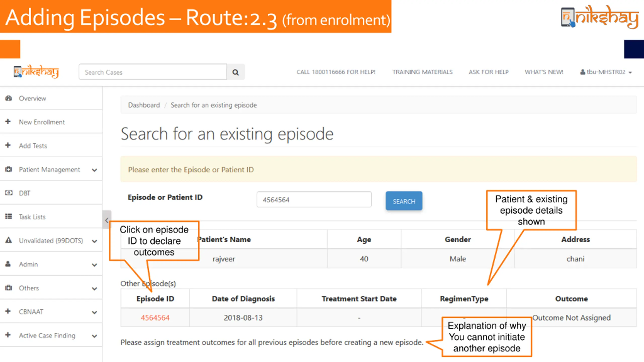Screen dimensions: 644x362
Task: Click the 'Please assign treatment outcomes' message
Action: click(x=272, y=343)
